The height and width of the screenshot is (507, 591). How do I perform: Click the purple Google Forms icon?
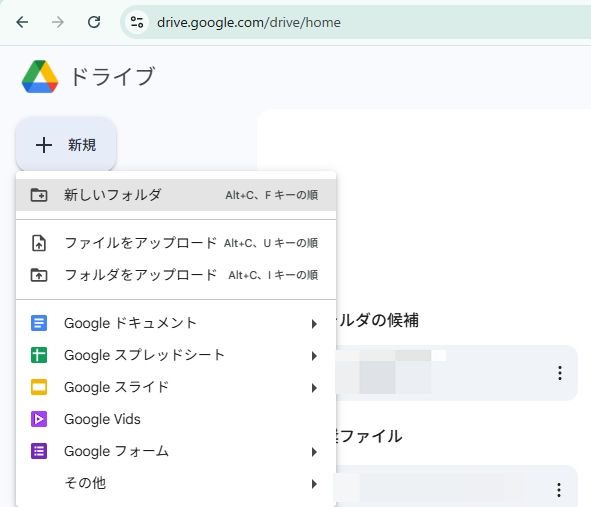[39, 451]
